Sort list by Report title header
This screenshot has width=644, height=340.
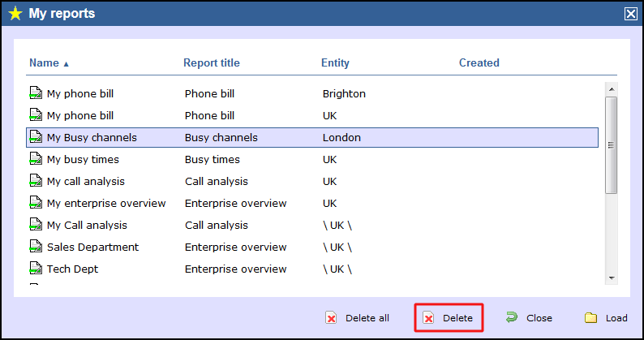[x=212, y=63]
